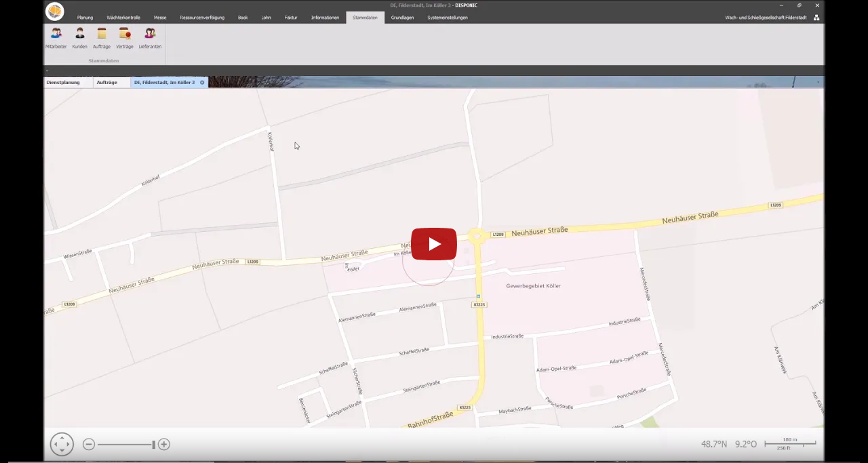Click the WiesenStraße label on the map
The image size is (868, 463).
(x=77, y=254)
